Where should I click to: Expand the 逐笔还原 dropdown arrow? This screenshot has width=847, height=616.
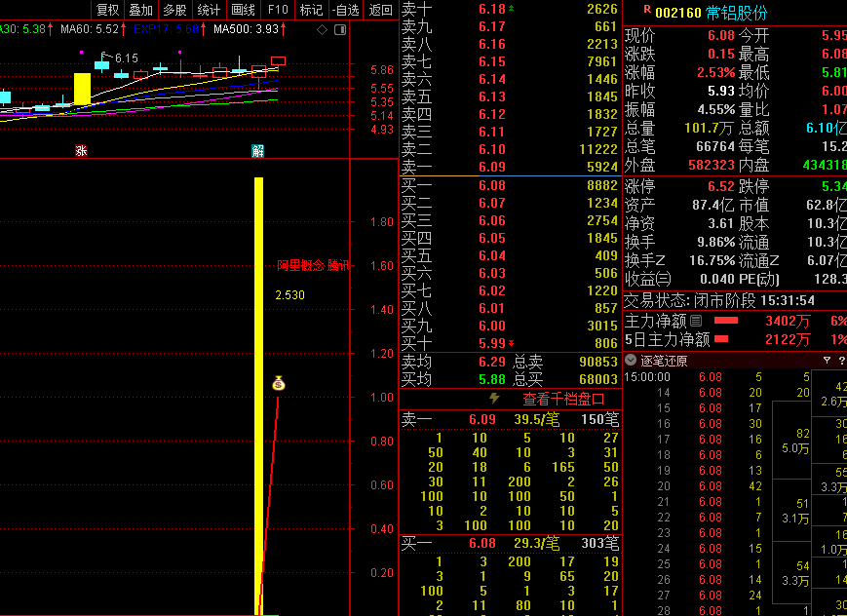631,360
